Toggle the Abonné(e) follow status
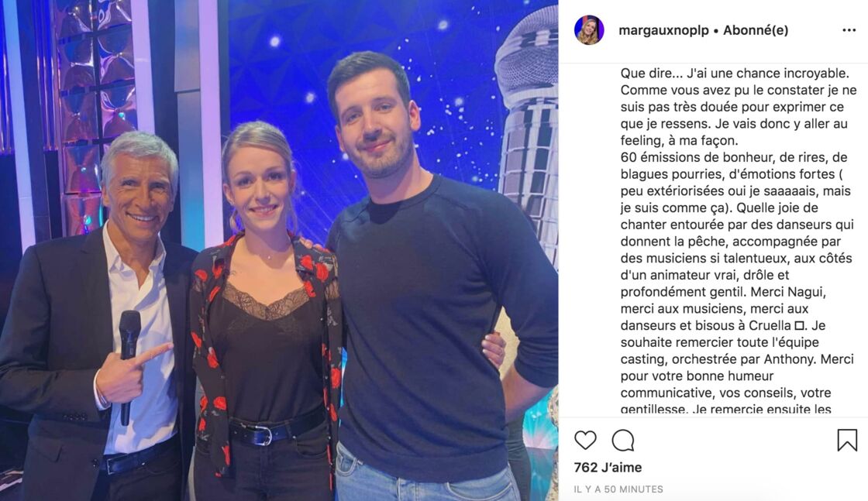Viewport: 868px width, 501px height. point(756,30)
